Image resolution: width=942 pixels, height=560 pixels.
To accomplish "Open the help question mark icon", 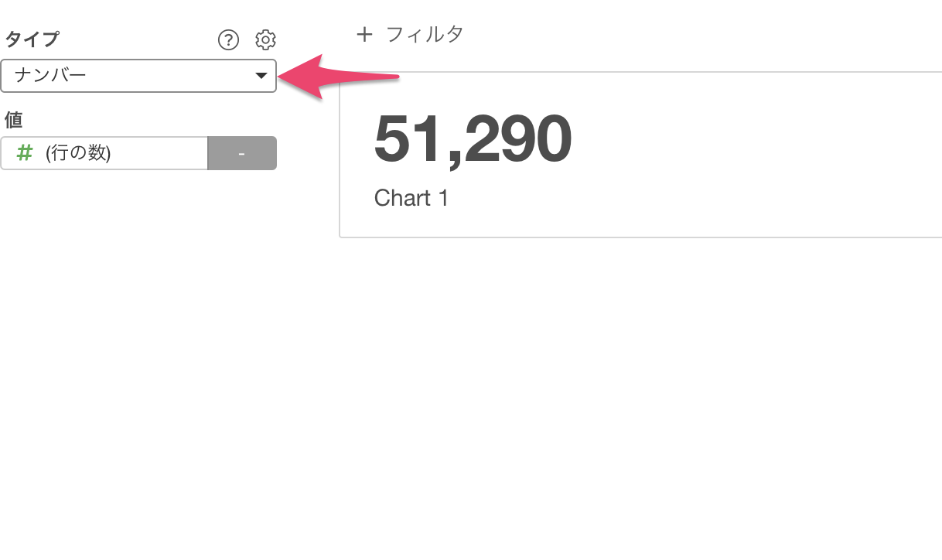I will (228, 39).
